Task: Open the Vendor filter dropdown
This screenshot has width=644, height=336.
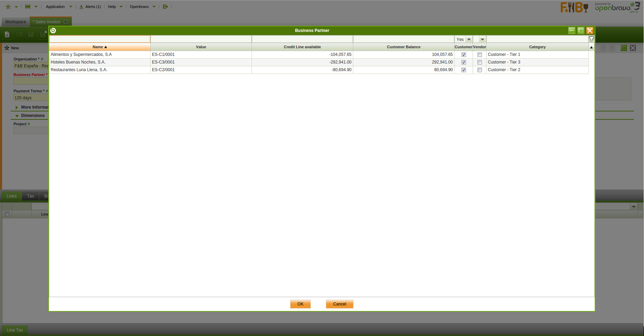Action: [x=482, y=39]
